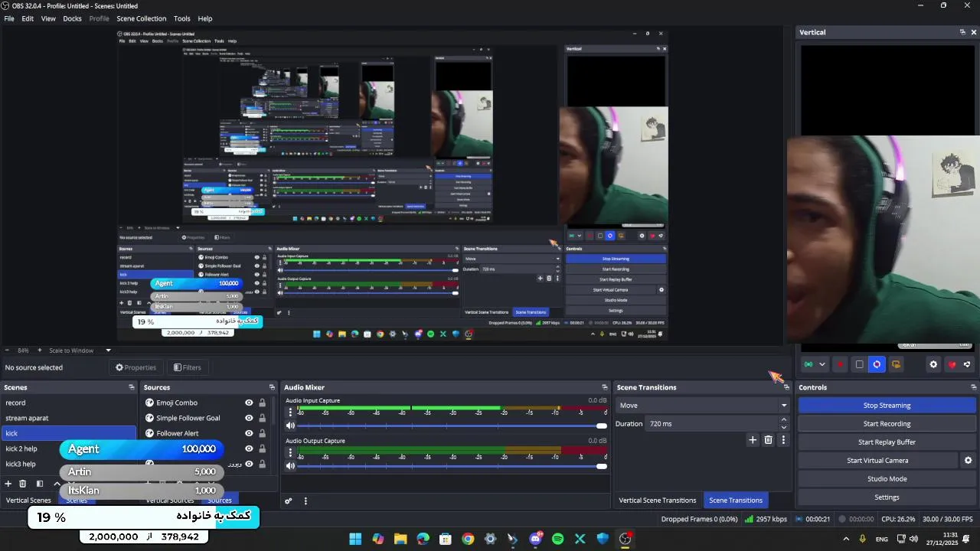Open the File menu
980x551 pixels.
(9, 18)
